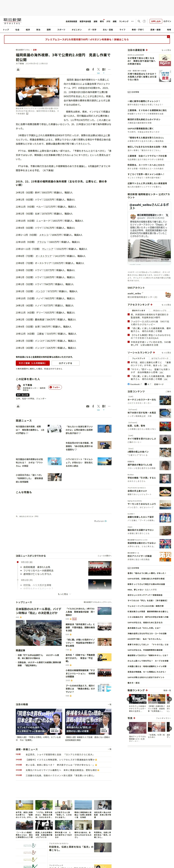Show next photo in 写真 carousel
Viewport: 174px width, 868px height.
170,729
